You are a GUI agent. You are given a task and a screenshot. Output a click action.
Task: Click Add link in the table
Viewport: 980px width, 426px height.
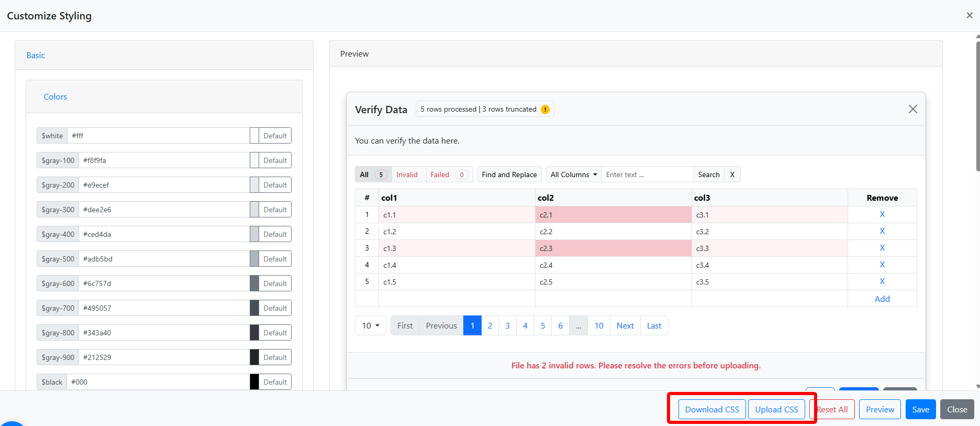click(x=882, y=299)
